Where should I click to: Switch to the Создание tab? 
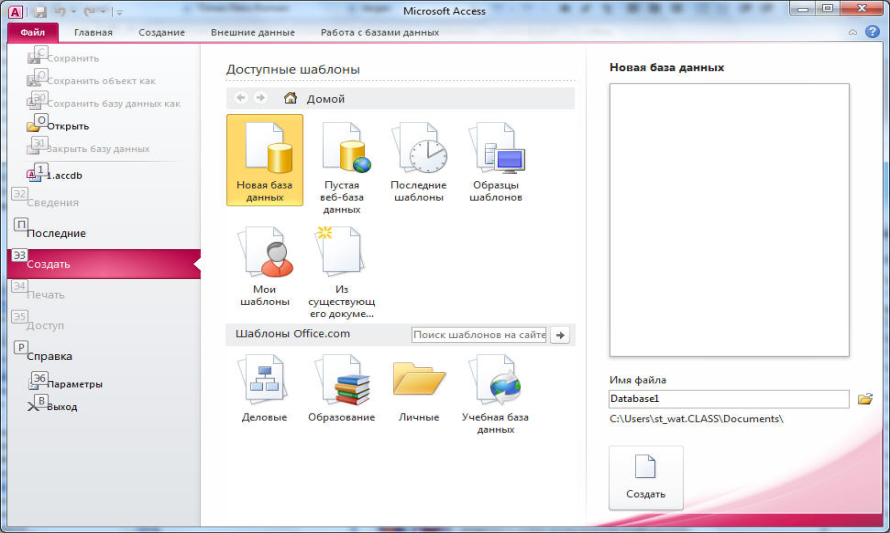point(162,32)
